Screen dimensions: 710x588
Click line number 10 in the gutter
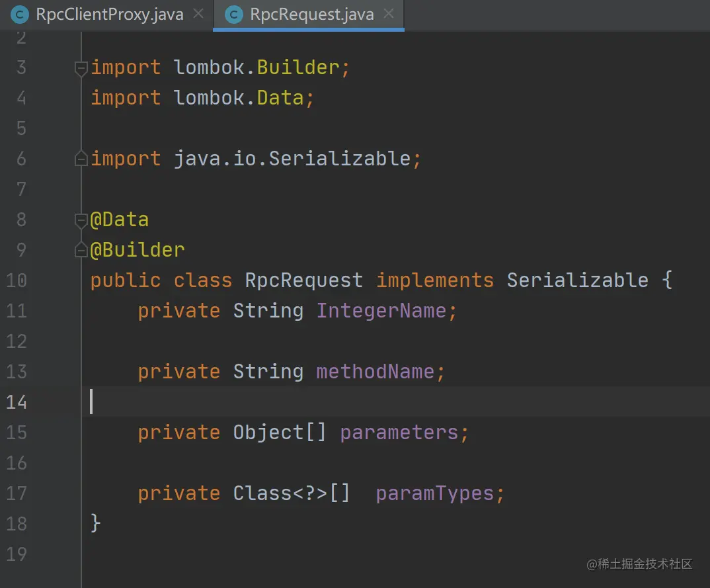[x=16, y=280]
